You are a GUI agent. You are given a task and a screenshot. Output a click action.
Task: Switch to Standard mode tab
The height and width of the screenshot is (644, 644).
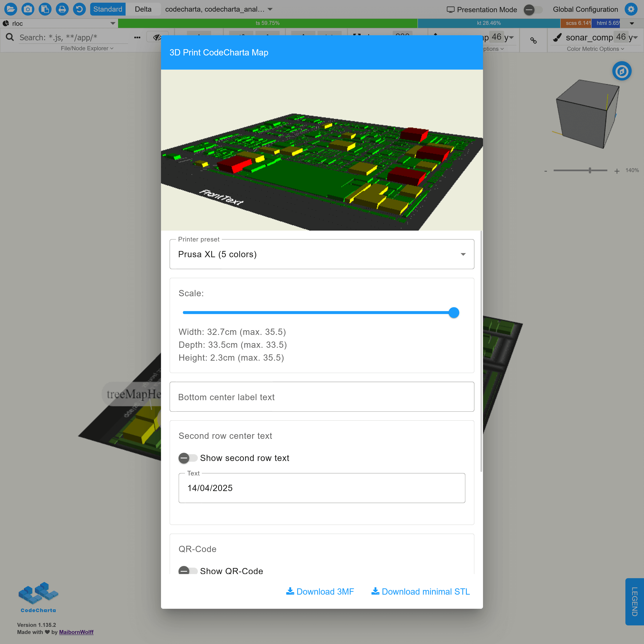click(x=108, y=9)
